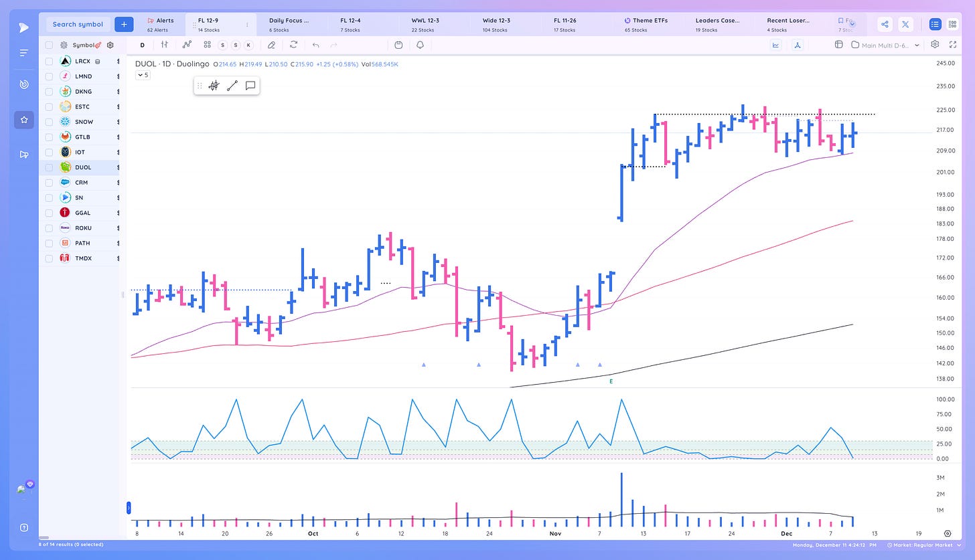975x560 pixels.
Task: Select the trend line drawing tool
Action: tap(232, 86)
